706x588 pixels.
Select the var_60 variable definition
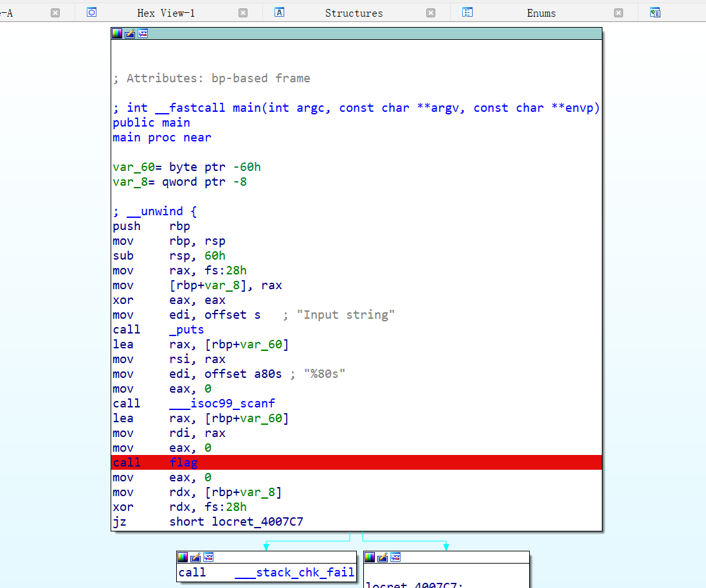187,167
